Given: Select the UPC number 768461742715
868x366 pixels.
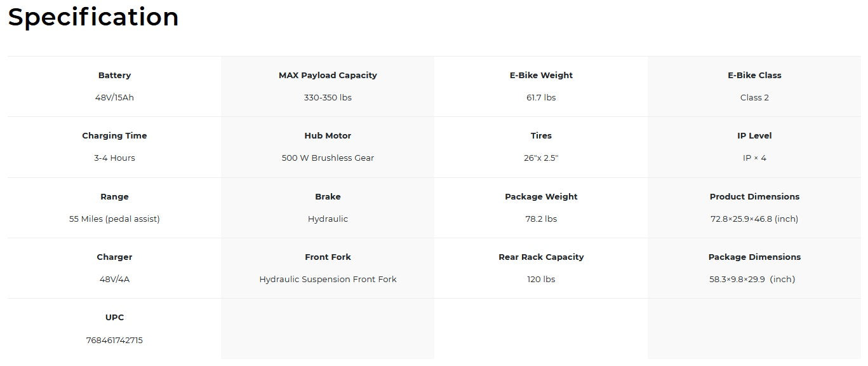Looking at the screenshot, I should point(114,340).
